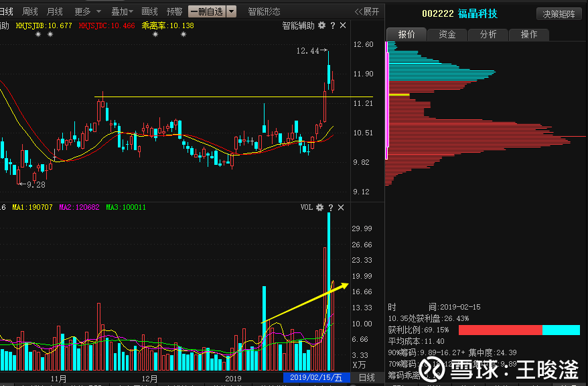This screenshot has width=588, height=386.
Task: Open help for VOL indicator
Action: (331, 208)
